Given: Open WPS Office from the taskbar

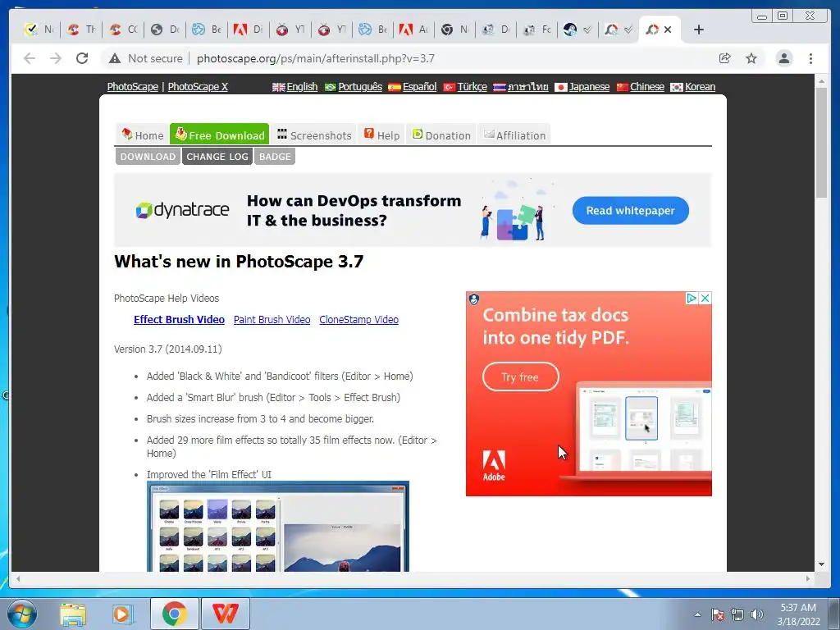Looking at the screenshot, I should 226,614.
